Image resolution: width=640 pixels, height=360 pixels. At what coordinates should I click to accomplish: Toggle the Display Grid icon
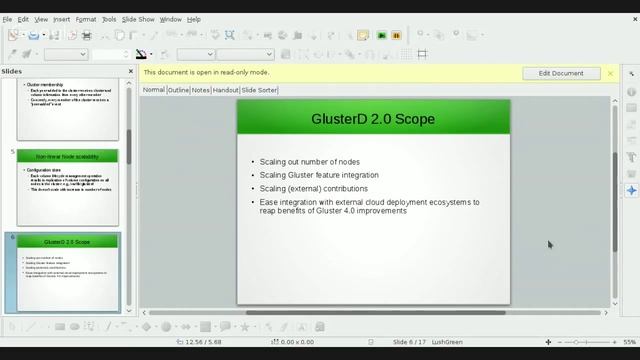click(x=406, y=54)
